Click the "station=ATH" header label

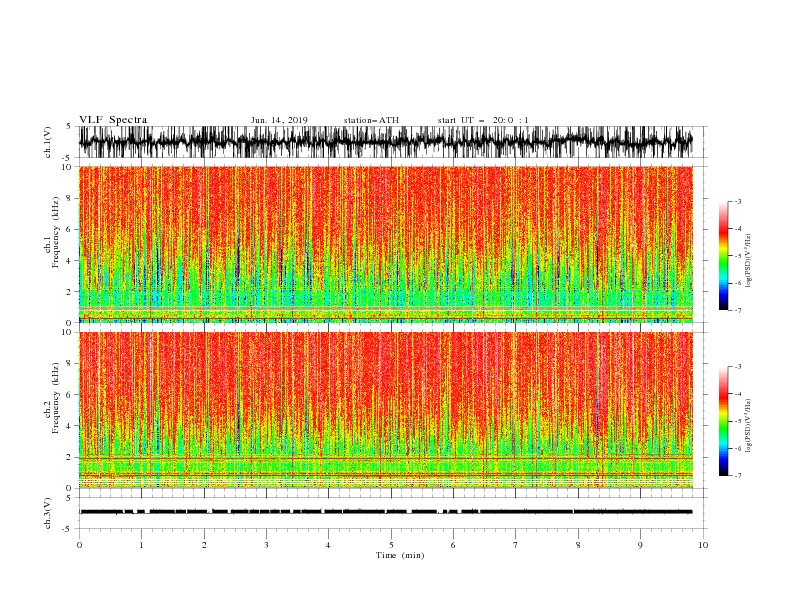[371, 120]
